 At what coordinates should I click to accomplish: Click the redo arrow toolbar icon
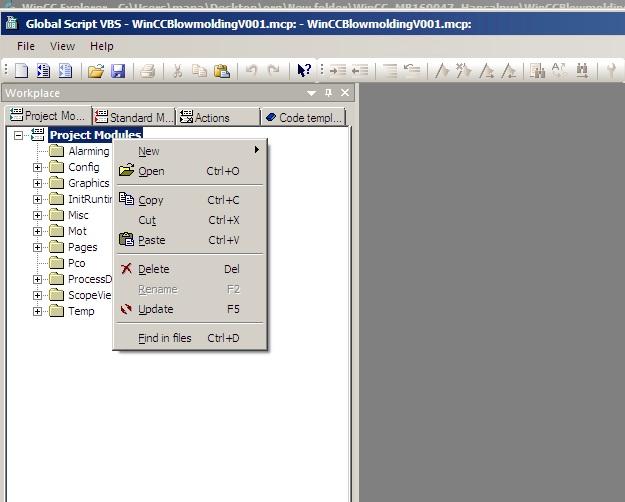(x=274, y=71)
